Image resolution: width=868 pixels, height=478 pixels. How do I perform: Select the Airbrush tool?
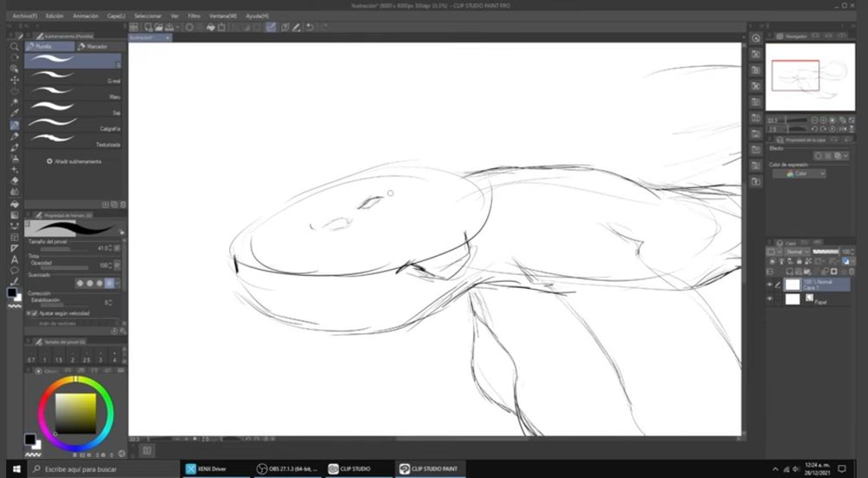[x=15, y=159]
